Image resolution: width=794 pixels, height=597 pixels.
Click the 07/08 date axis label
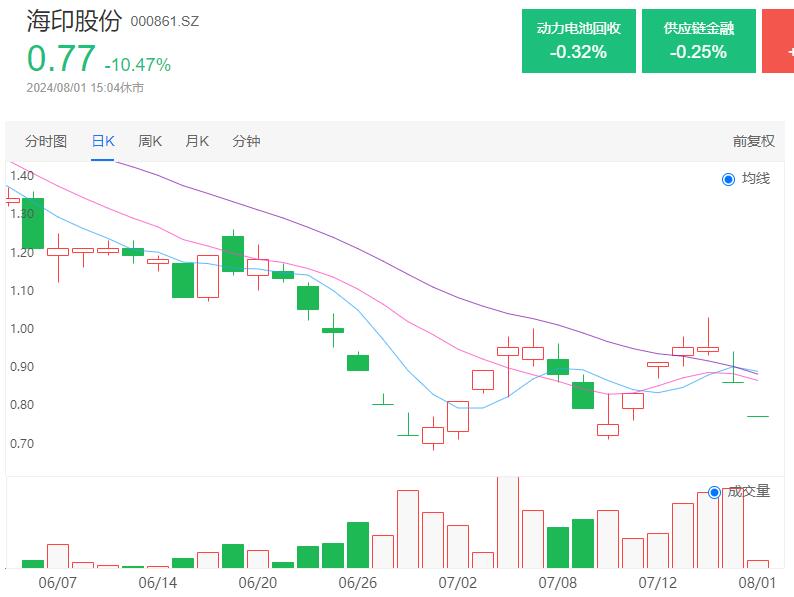coord(557,581)
